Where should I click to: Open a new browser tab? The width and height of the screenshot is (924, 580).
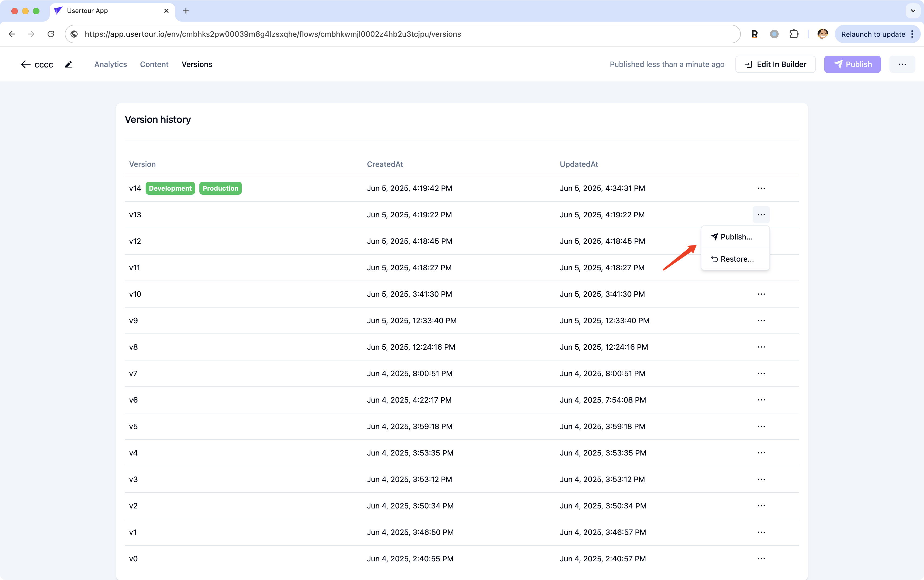[x=186, y=11]
